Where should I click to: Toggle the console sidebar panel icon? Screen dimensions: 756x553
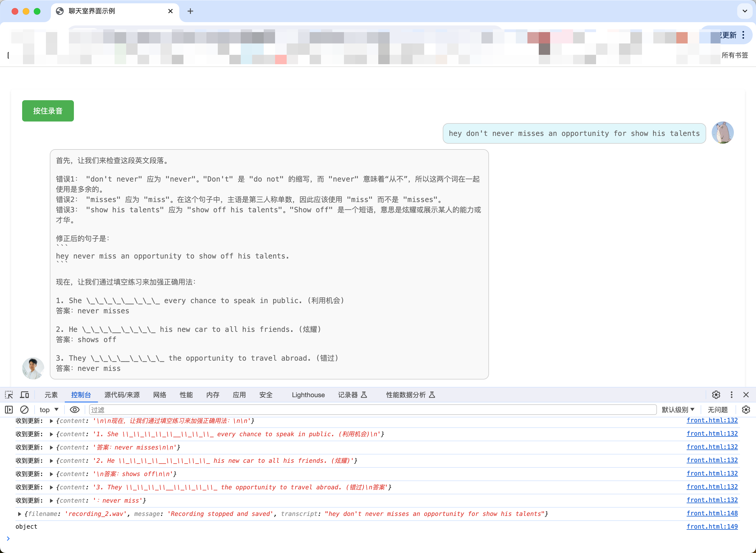(x=9, y=409)
